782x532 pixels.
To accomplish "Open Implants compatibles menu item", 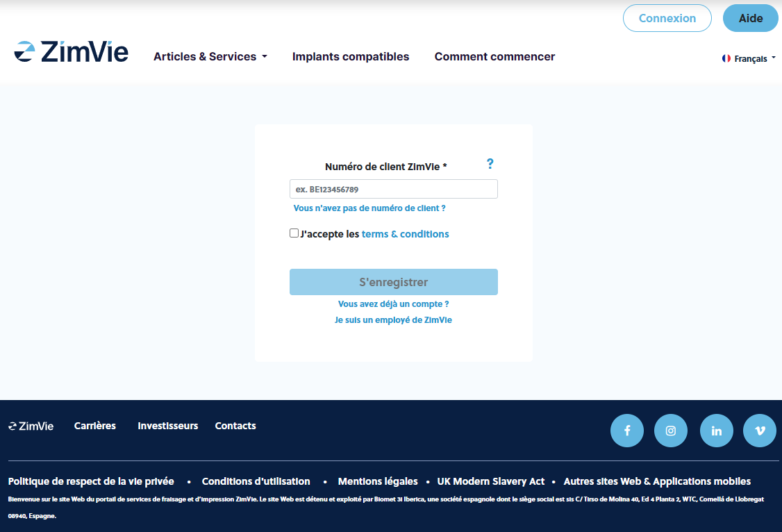I will [351, 57].
